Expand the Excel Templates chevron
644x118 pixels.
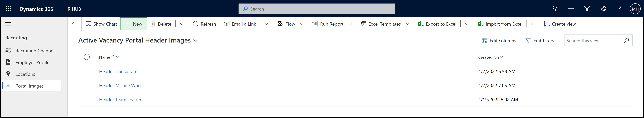pyautogui.click(x=408, y=24)
